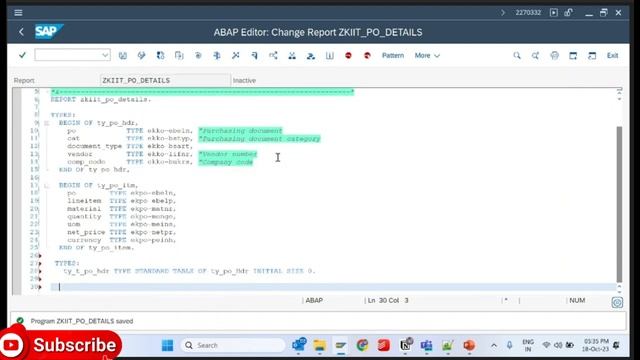Click the Purchasing document category comment

(x=259, y=139)
